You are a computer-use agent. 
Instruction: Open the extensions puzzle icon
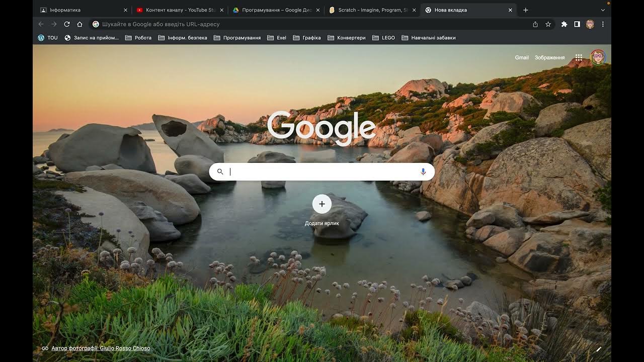[x=564, y=24]
